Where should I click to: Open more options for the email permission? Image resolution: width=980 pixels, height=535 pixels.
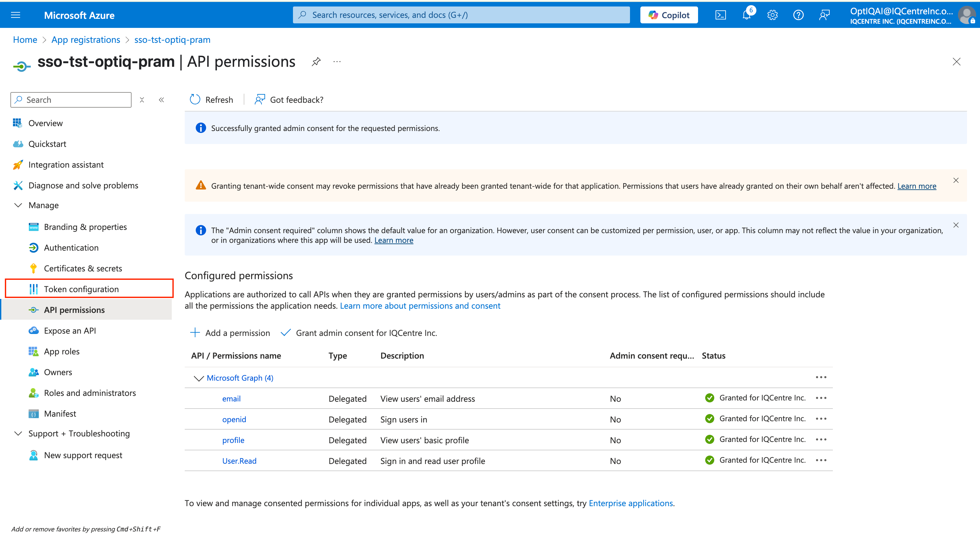pyautogui.click(x=821, y=398)
